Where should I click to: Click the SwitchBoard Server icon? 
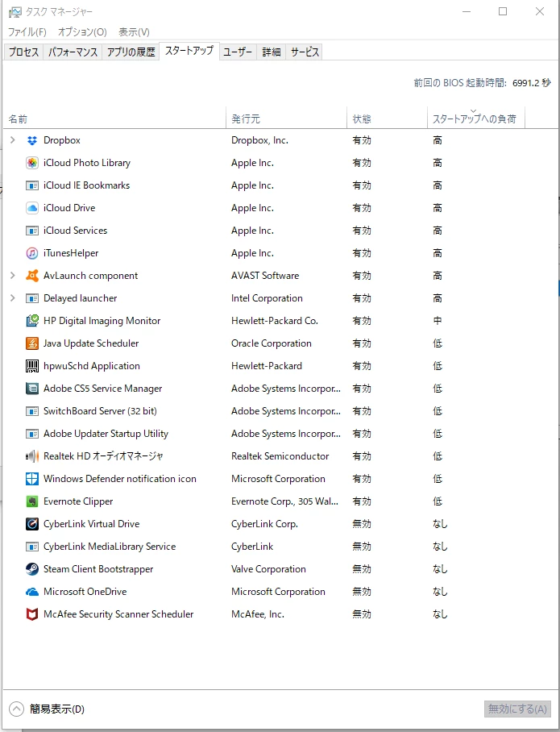point(31,411)
